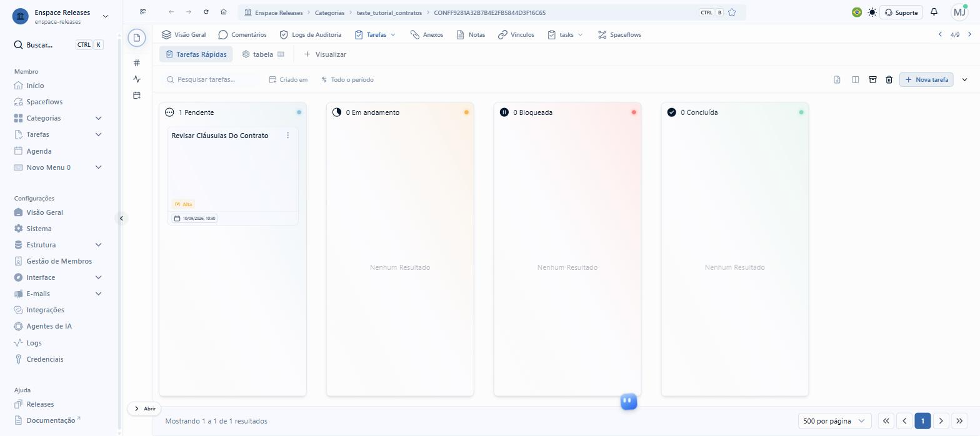Screen dimensions: 980x436
Task: Click the document icon in the narrow side rail
Action: pyautogui.click(x=137, y=38)
